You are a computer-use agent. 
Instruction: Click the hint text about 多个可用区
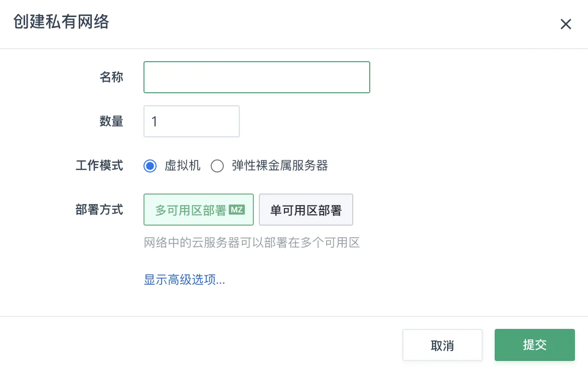(252, 244)
